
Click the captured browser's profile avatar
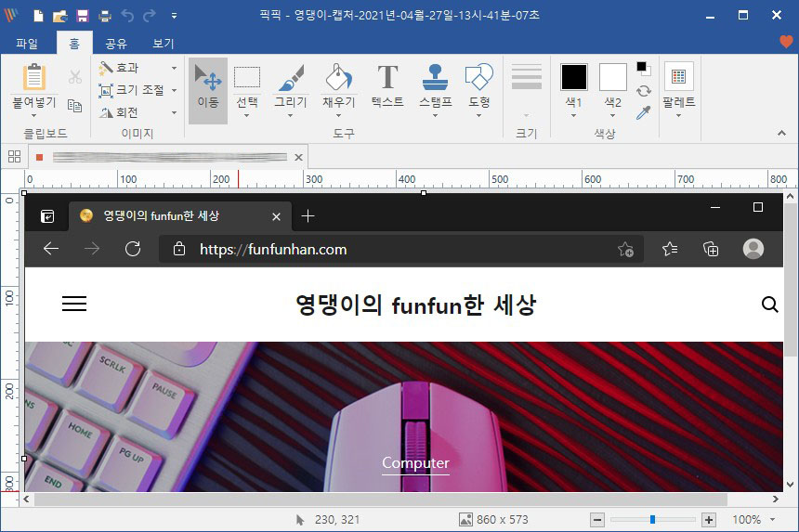753,249
